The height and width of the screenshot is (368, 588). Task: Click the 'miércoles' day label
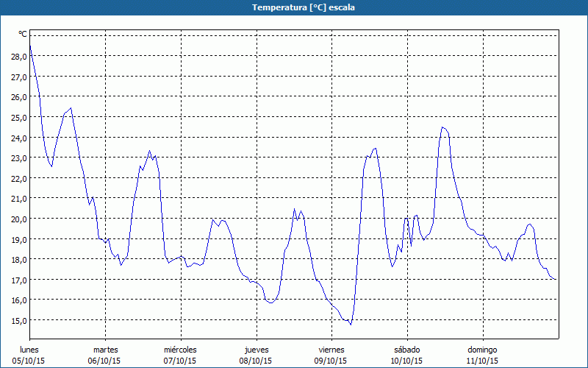(x=180, y=350)
